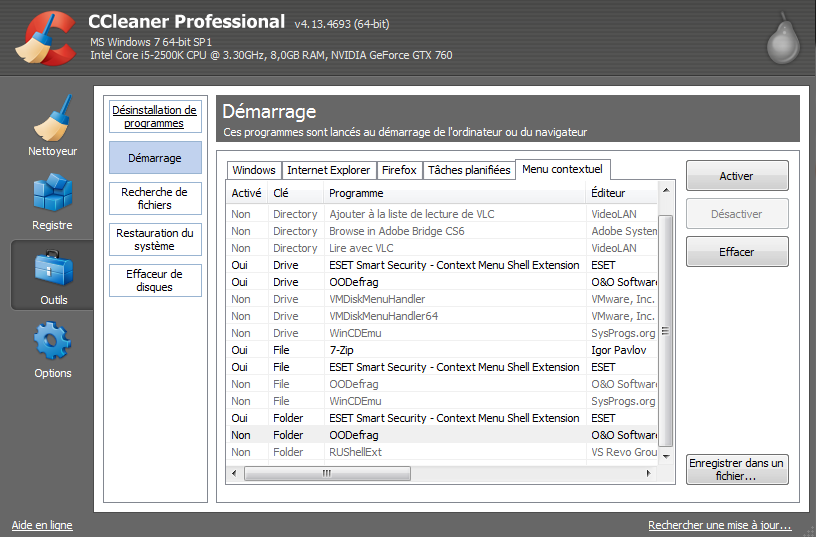Click the CCleaner logo in header

coord(45,39)
